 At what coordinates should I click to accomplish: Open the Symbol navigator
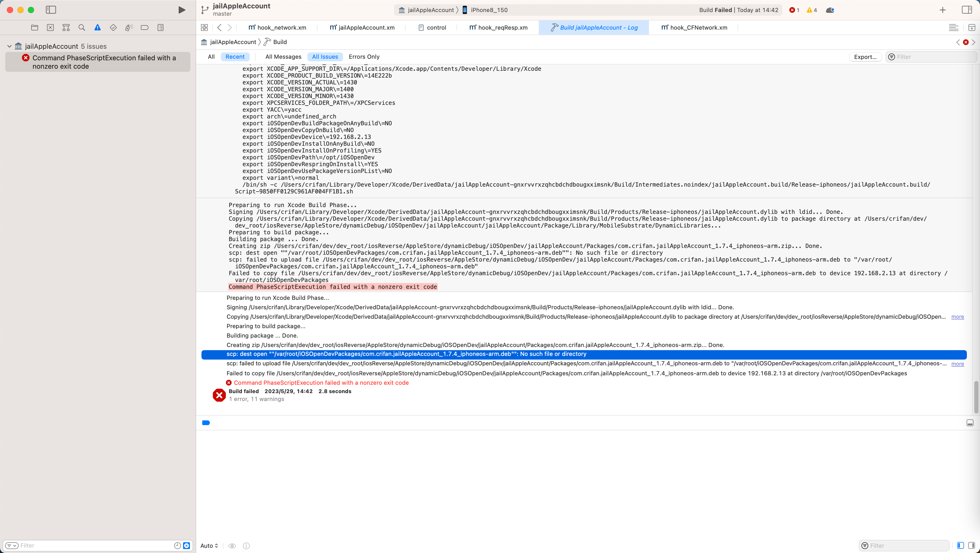[x=66, y=27]
